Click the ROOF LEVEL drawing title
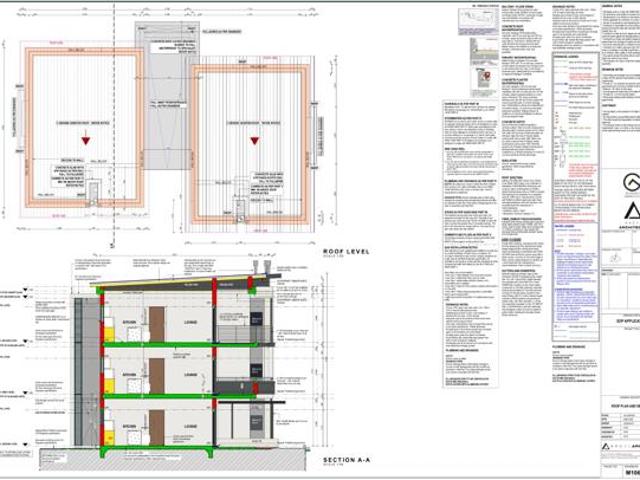The width and height of the screenshot is (640, 480). [x=346, y=251]
